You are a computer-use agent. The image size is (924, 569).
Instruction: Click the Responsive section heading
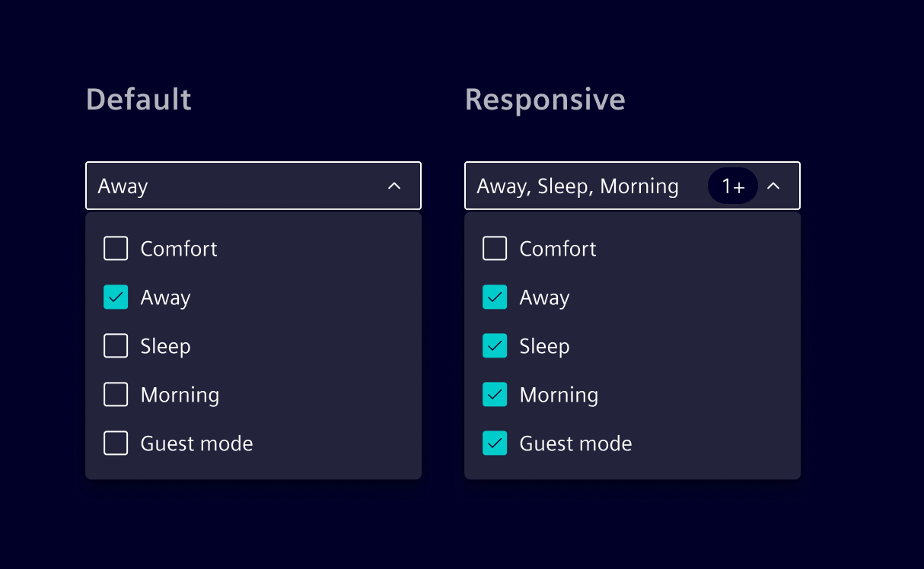[545, 99]
